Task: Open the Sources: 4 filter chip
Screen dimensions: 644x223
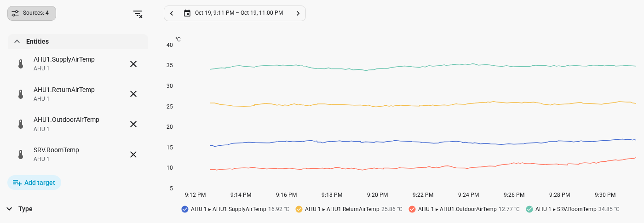Action: (x=32, y=13)
